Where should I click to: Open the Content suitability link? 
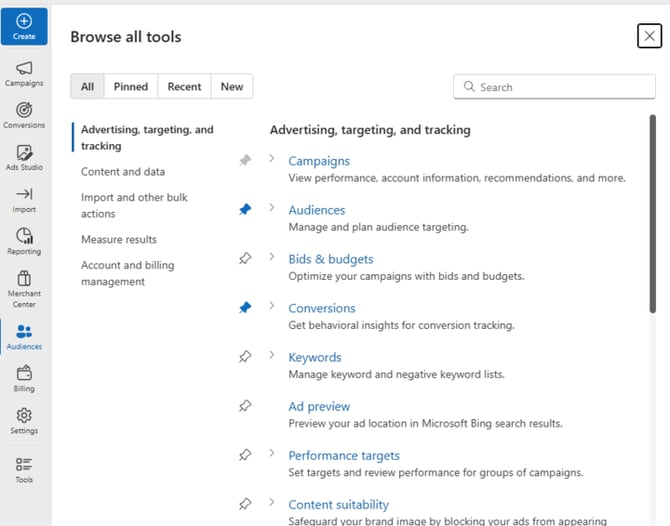(x=338, y=505)
